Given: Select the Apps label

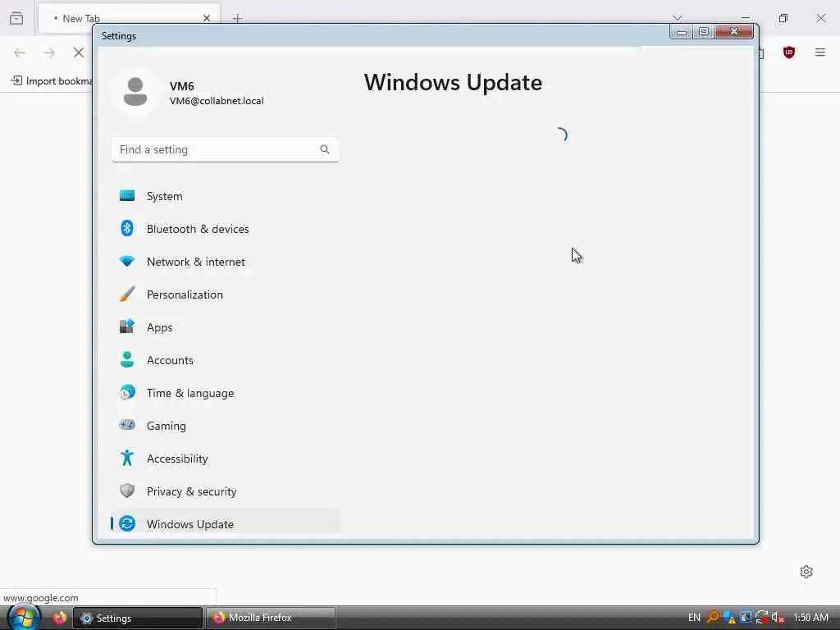Looking at the screenshot, I should click(x=160, y=327).
